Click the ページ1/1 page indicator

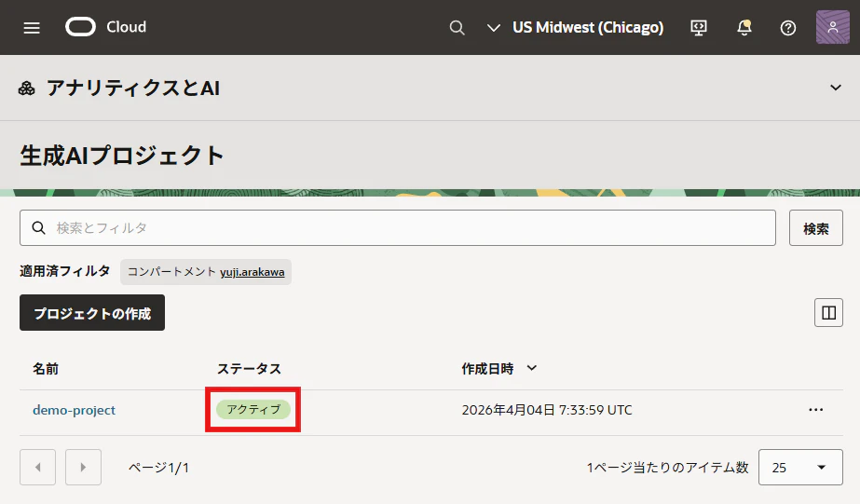159,468
